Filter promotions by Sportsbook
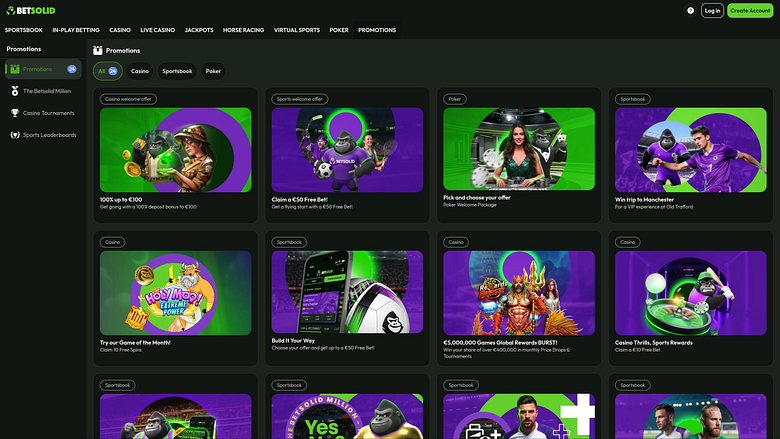 pyautogui.click(x=177, y=71)
